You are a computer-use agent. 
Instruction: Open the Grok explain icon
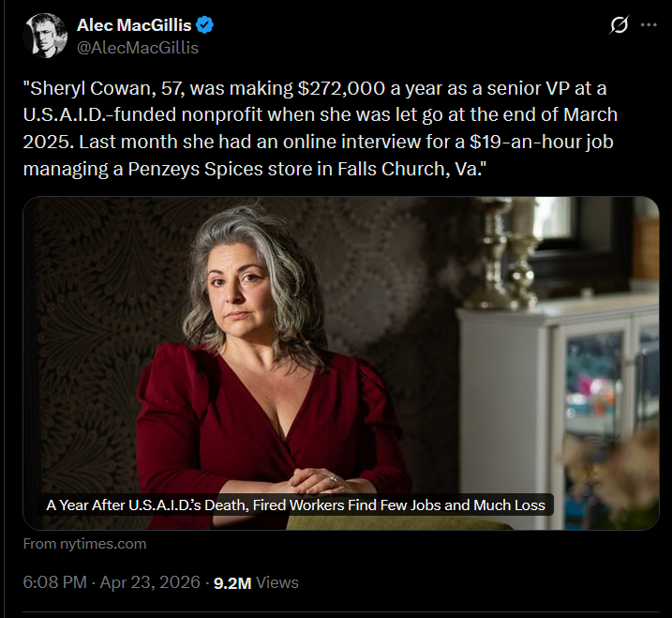click(619, 25)
